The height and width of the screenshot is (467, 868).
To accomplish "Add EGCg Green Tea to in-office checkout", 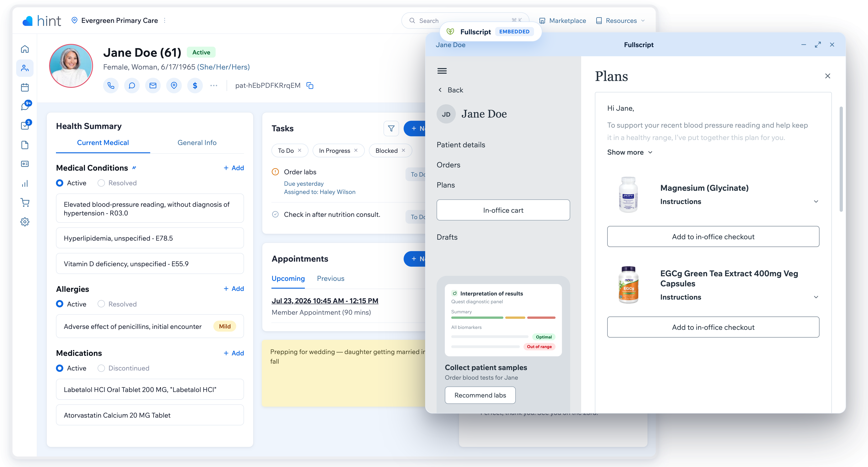I will [x=713, y=327].
